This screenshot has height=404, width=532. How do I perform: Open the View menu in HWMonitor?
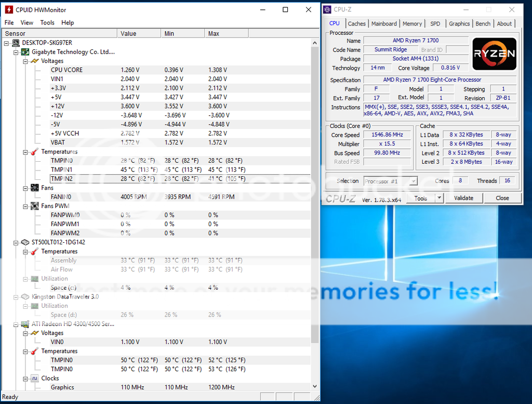click(27, 23)
